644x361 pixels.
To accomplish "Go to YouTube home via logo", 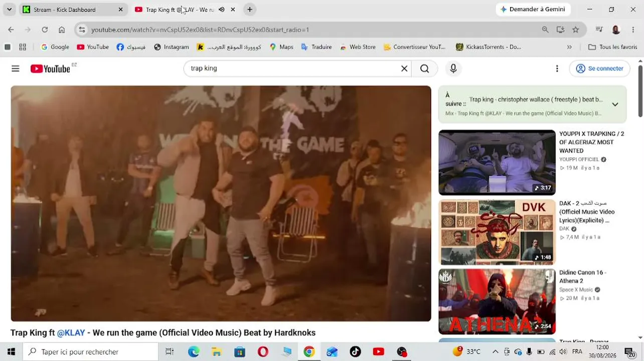I will pyautogui.click(x=50, y=69).
